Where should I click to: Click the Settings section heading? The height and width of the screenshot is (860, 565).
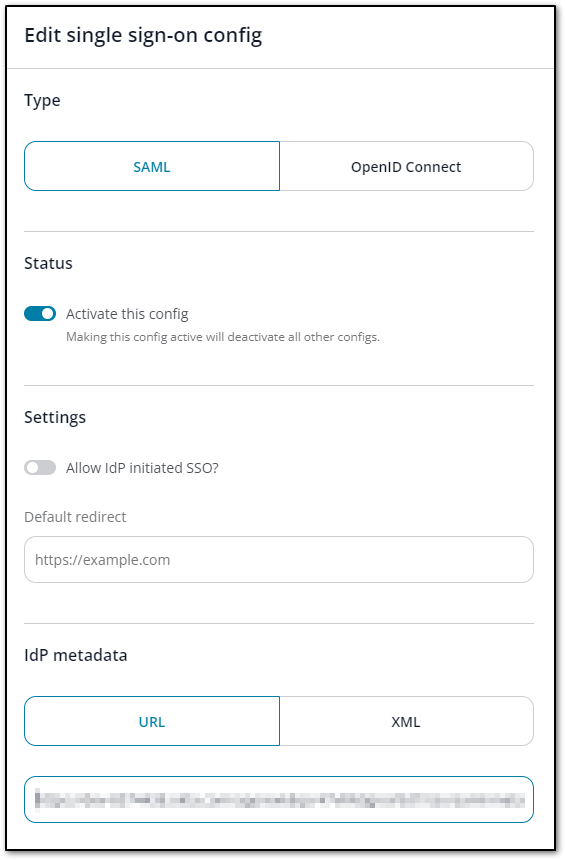(x=55, y=418)
